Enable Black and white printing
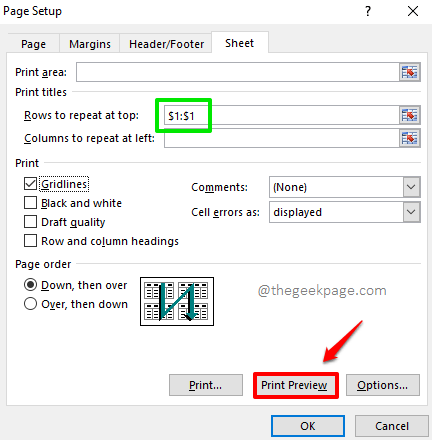 [30, 203]
